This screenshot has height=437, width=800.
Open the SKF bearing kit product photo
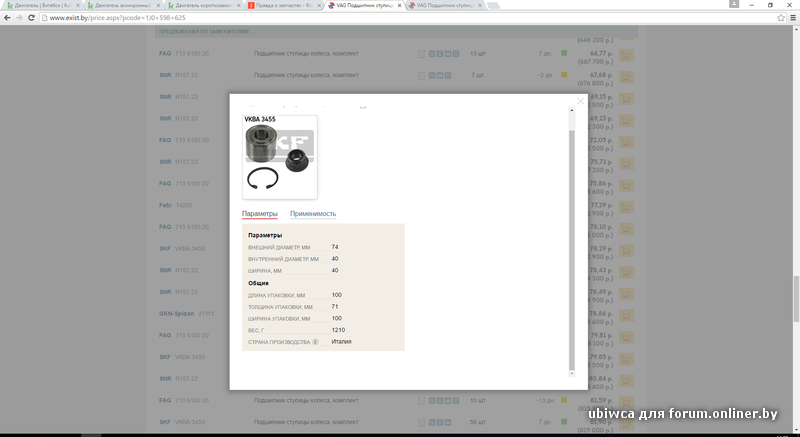pos(280,157)
